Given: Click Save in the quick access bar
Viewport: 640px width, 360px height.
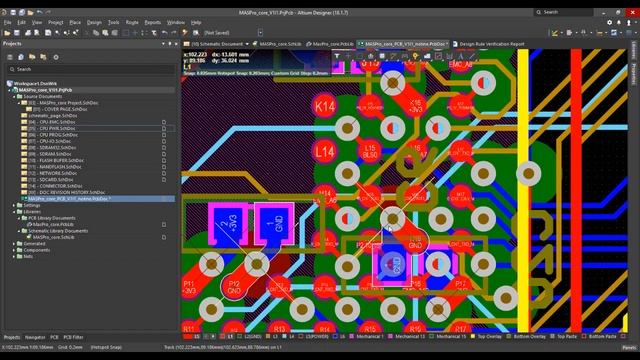Looking at the screenshot, I should point(13,13).
